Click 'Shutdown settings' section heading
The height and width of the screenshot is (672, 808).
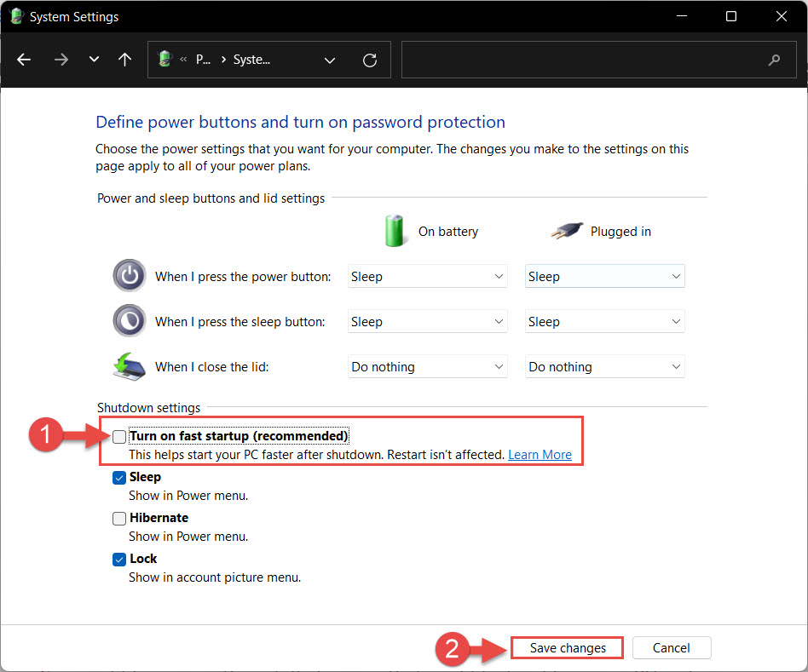click(x=149, y=408)
